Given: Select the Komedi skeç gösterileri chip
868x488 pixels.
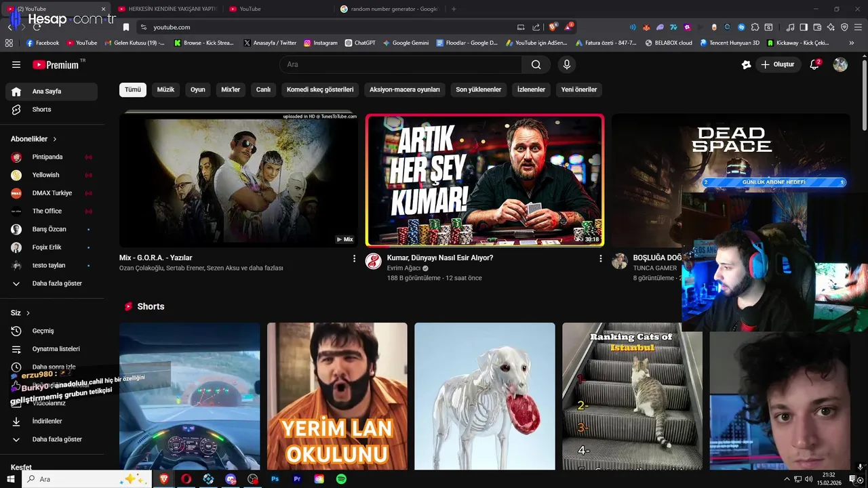Looking at the screenshot, I should (320, 89).
